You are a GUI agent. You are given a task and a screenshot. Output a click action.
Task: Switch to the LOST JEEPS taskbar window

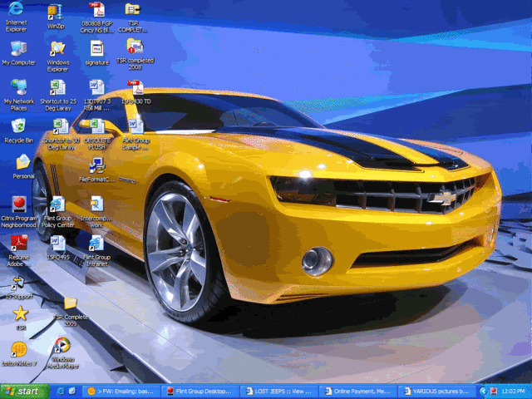[280, 392]
